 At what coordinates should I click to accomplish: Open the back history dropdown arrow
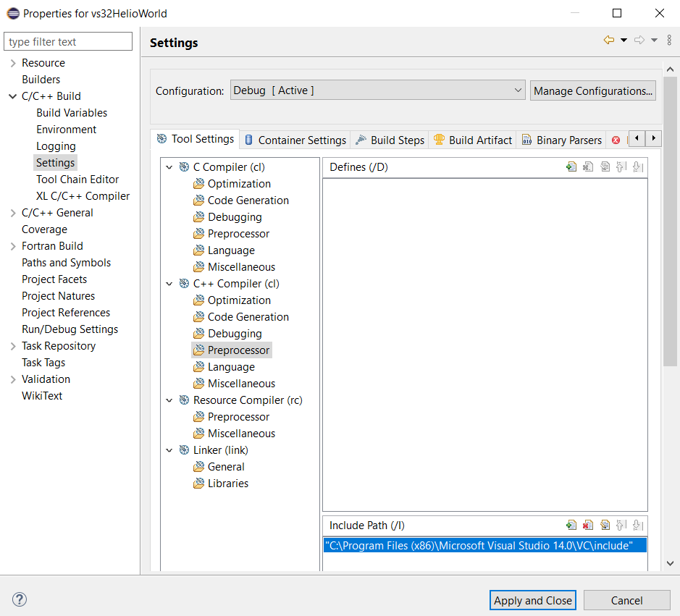pos(624,41)
